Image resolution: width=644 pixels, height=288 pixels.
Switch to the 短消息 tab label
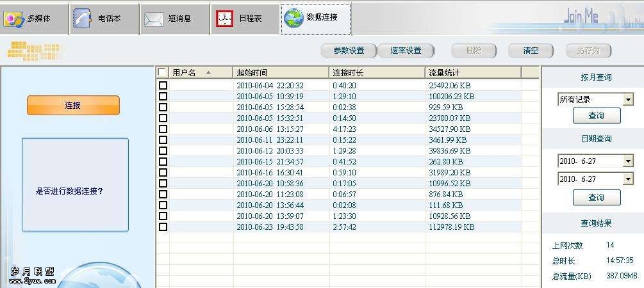click(x=180, y=19)
